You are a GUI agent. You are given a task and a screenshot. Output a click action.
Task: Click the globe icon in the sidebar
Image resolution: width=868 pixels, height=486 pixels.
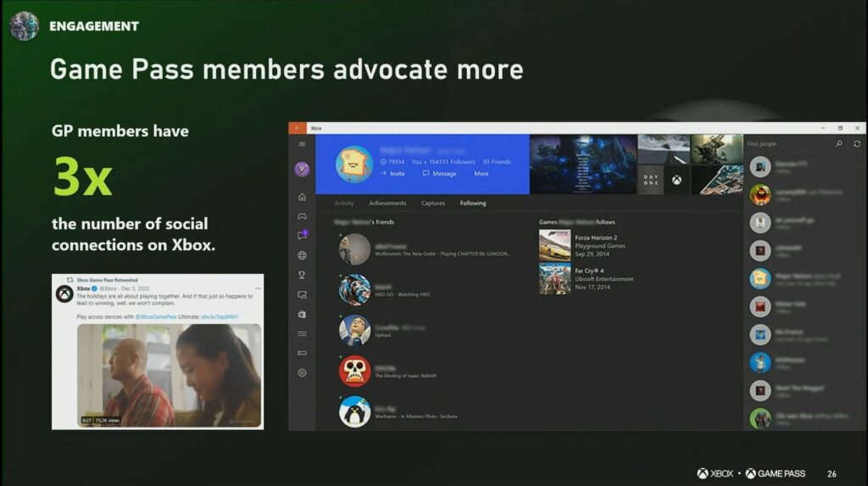[302, 255]
